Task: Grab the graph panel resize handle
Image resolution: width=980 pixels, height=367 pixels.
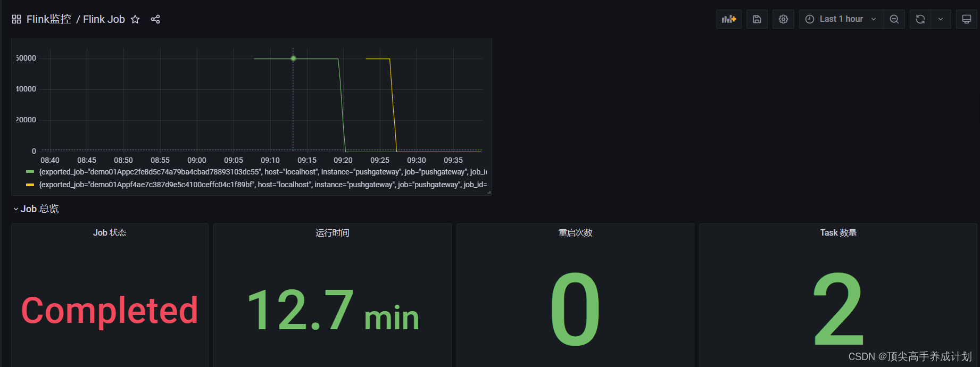Action: (489, 193)
